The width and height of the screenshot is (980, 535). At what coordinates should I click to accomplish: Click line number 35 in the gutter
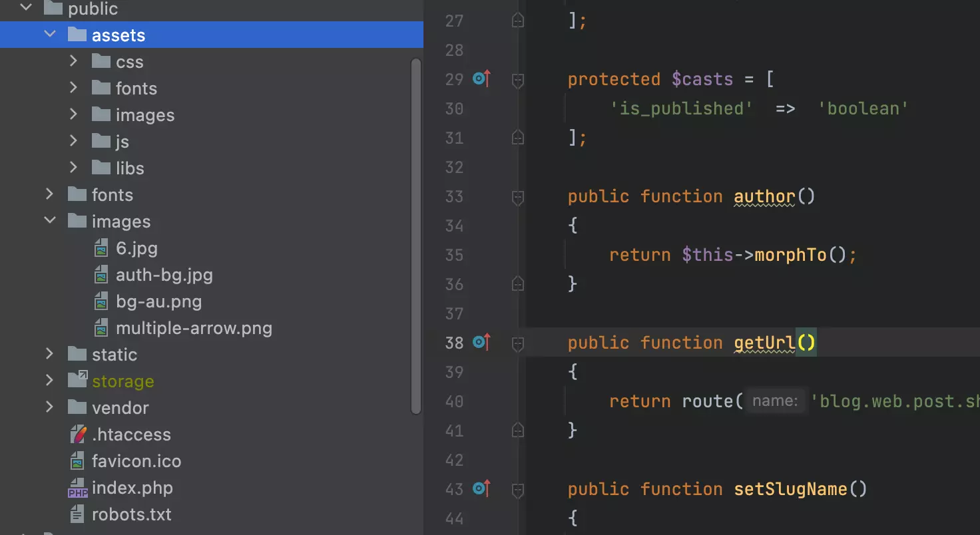pyautogui.click(x=454, y=255)
